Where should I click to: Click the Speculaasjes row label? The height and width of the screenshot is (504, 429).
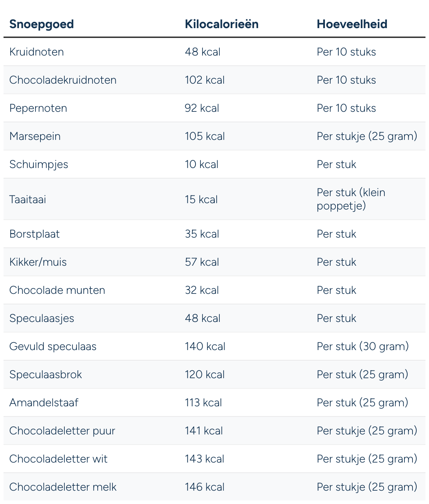42,318
